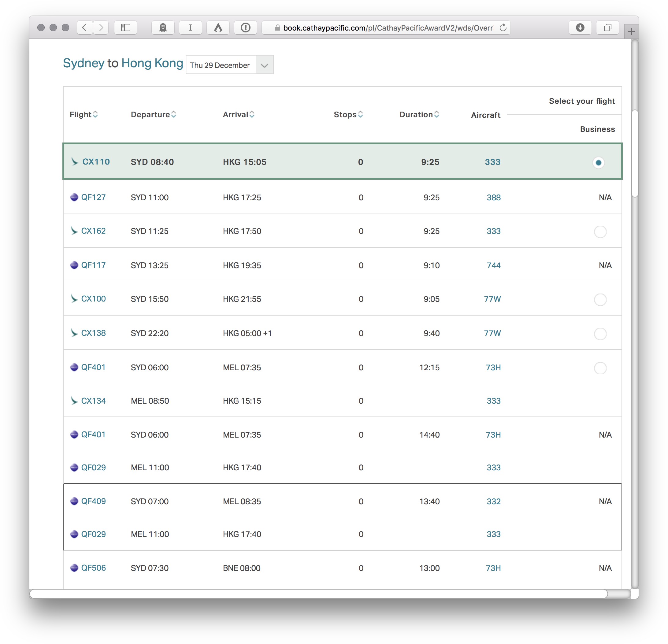The width and height of the screenshot is (668, 644).
Task: Click the Cathay logo beside CX134
Action: tap(74, 401)
